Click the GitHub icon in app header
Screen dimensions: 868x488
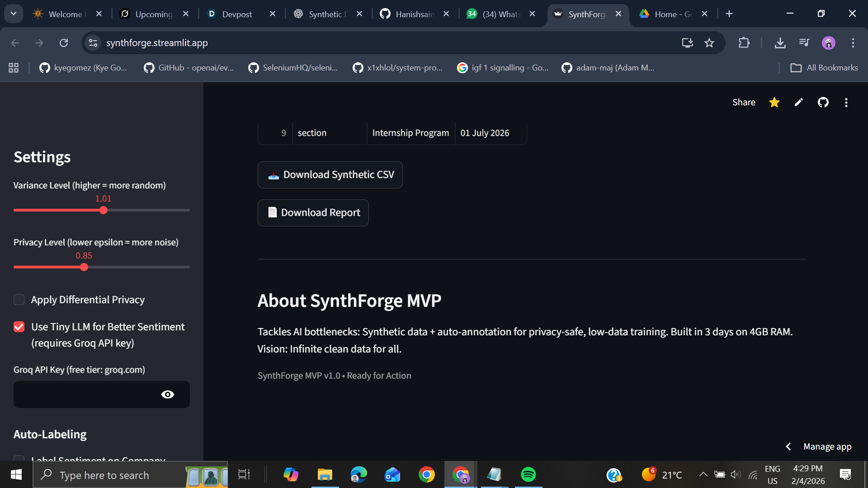[823, 103]
